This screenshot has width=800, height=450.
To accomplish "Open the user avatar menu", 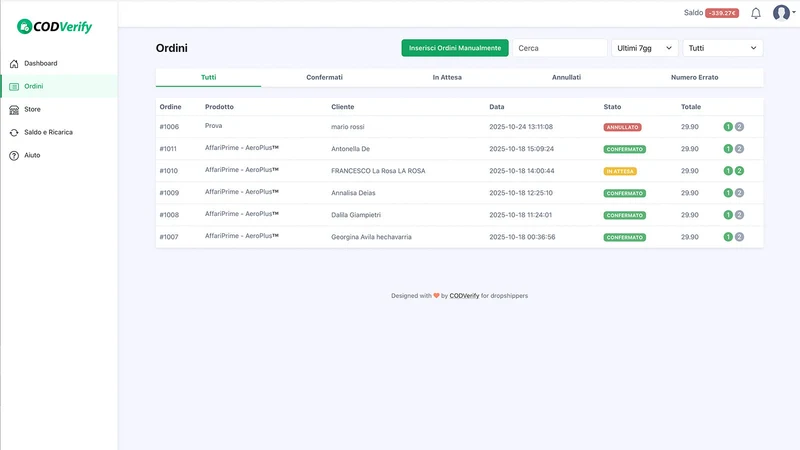I will (782, 13).
